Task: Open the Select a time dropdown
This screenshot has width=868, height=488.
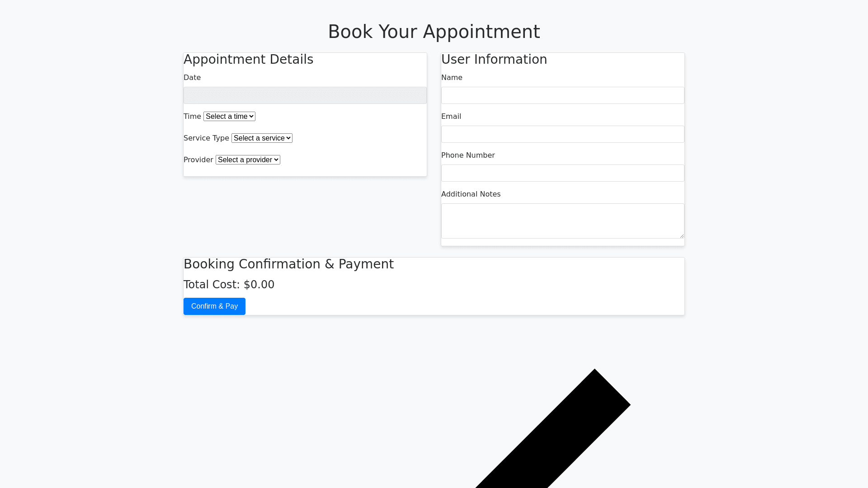Action: tap(229, 117)
